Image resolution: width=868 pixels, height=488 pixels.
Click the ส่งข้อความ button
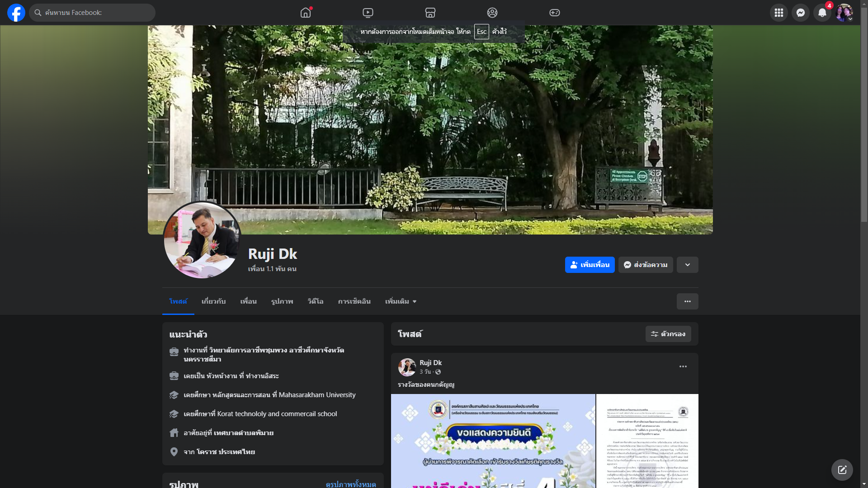click(x=646, y=265)
